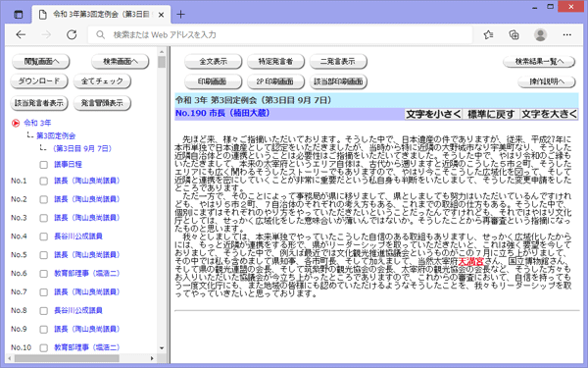Image resolution: width=588 pixels, height=368 pixels.
Task: Click the down arrow of left panel scrollbar
Action: point(162,348)
